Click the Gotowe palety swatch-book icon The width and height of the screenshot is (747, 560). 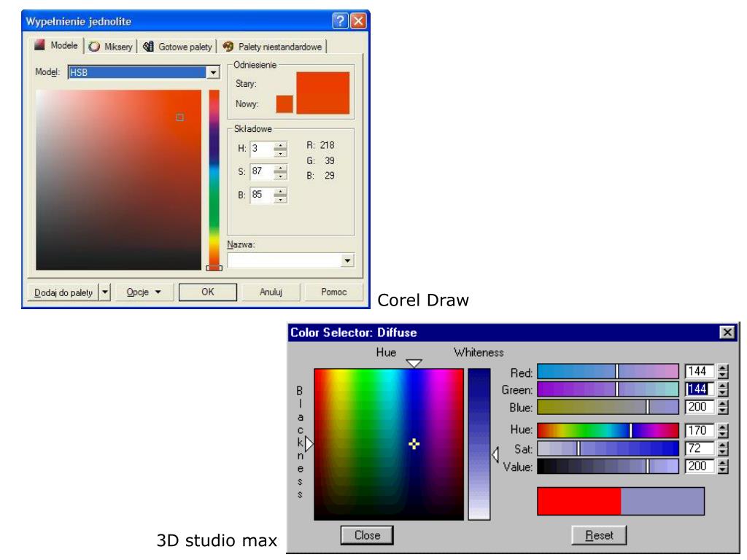tap(148, 46)
